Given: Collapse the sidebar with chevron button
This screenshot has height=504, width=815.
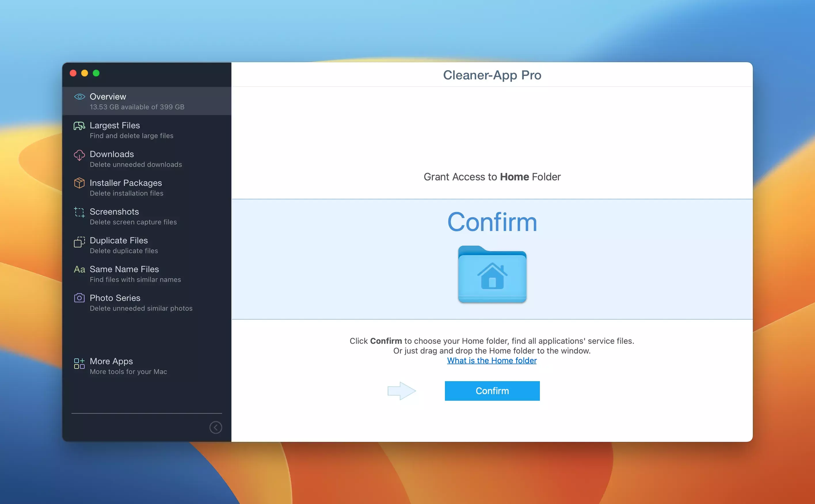Looking at the screenshot, I should coord(216,427).
